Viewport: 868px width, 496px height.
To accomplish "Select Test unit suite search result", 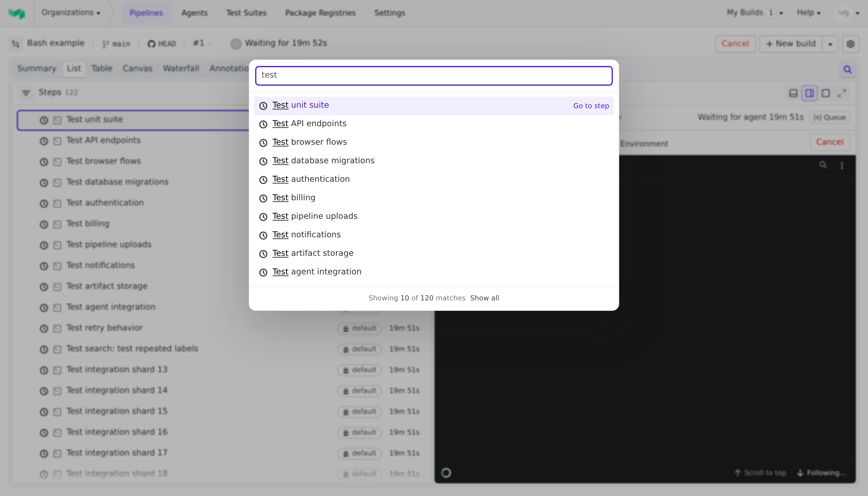I will (434, 106).
